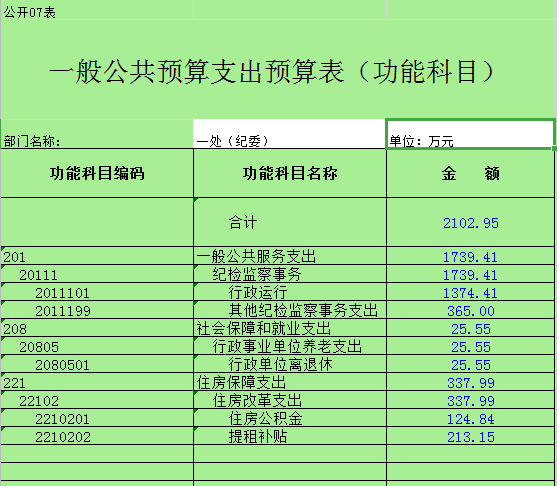The height and width of the screenshot is (486, 557).
Task: Click the 功能科目名称 column header
Action: pos(290,173)
